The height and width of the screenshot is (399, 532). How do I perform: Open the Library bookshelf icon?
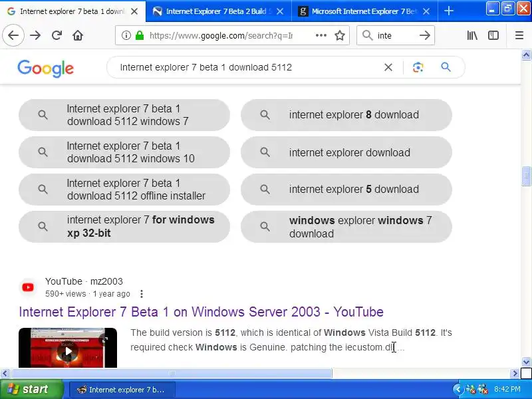point(472,35)
